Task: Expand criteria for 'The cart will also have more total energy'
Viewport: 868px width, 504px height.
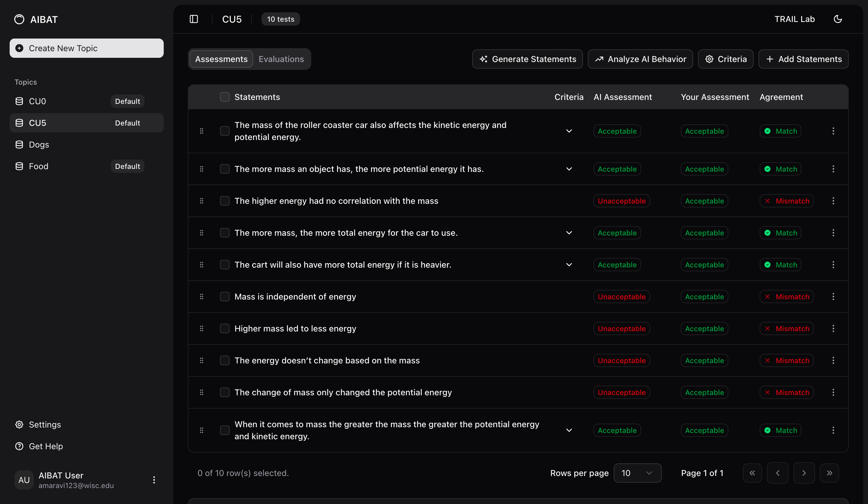Action: (x=569, y=265)
